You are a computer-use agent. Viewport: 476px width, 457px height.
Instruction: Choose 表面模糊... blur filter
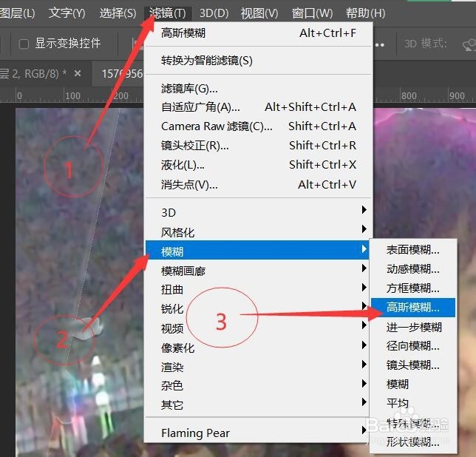pyautogui.click(x=413, y=250)
